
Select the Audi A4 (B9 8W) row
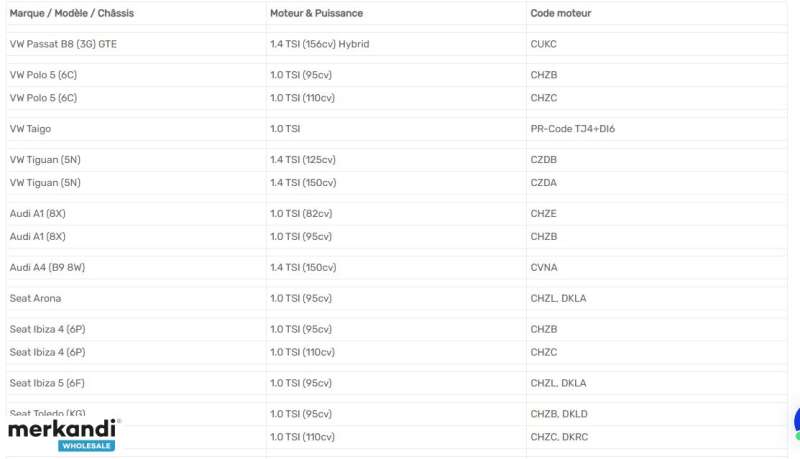point(397,268)
